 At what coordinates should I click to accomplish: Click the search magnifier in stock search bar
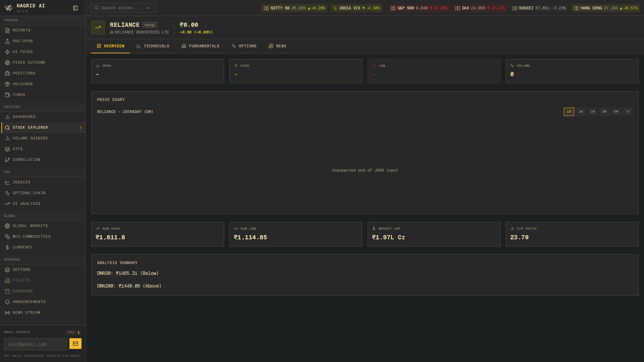click(97, 8)
